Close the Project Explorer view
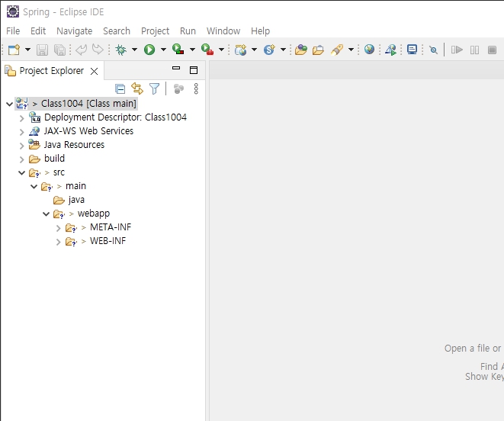The image size is (504, 421). (95, 71)
